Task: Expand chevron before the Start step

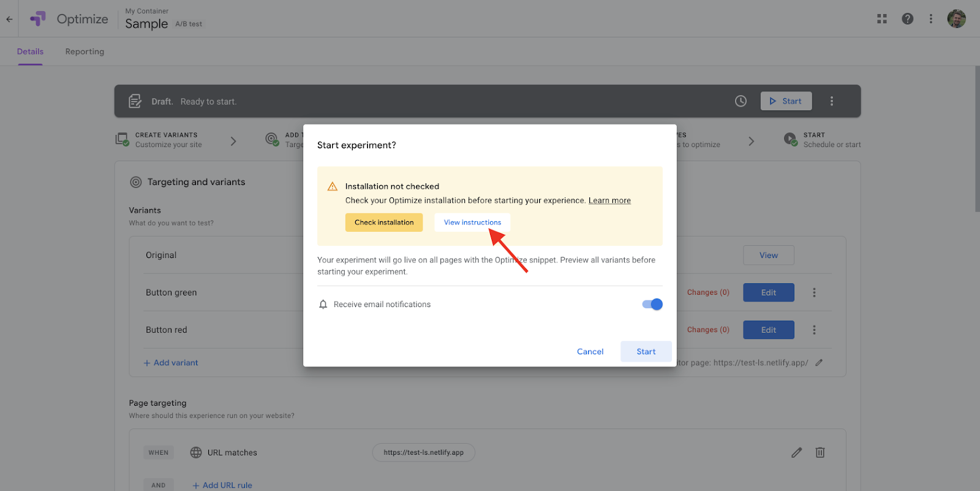Action: tap(752, 141)
